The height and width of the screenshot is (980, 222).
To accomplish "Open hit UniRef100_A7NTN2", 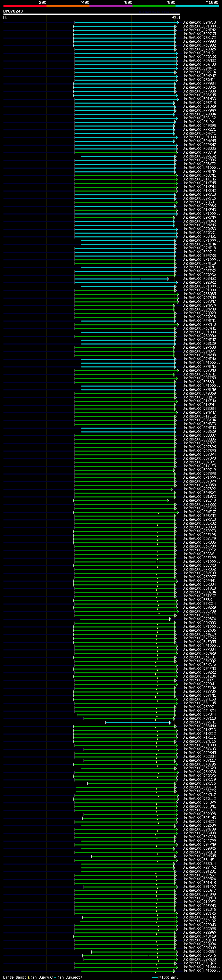I will click(199, 30).
